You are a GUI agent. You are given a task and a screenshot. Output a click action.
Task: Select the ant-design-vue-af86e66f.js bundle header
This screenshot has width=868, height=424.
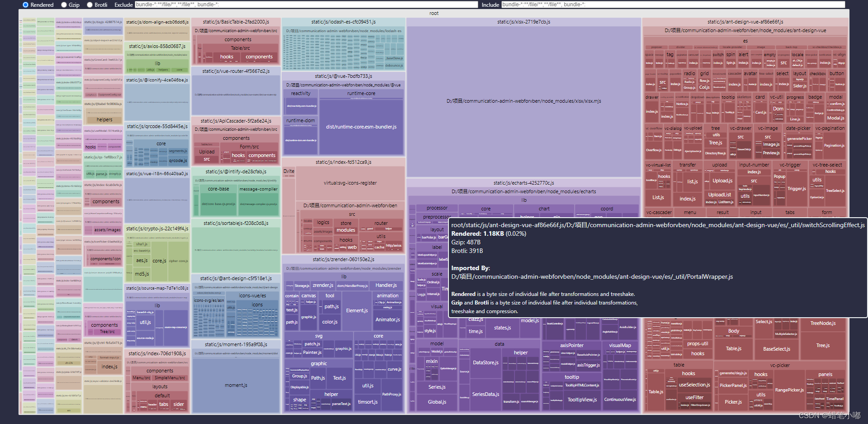click(x=745, y=21)
